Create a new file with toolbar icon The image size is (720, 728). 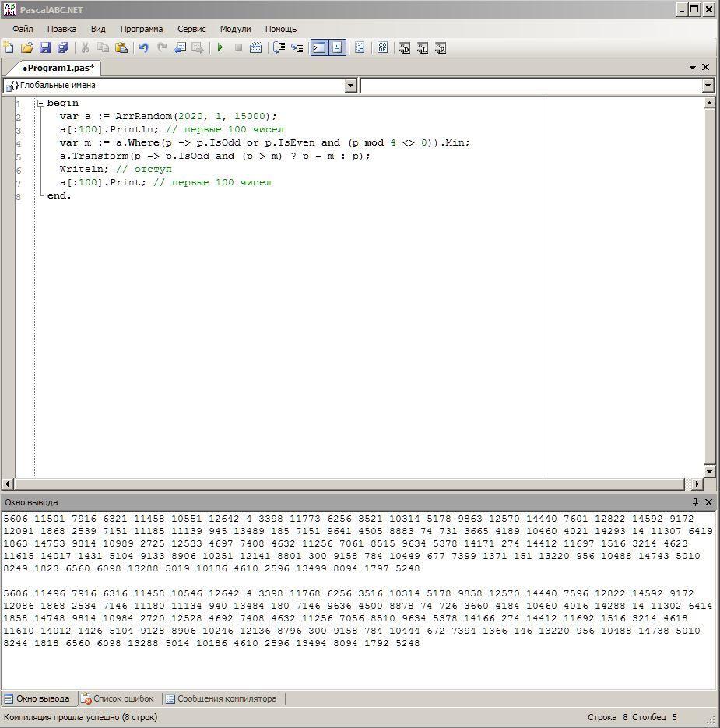pos(9,47)
